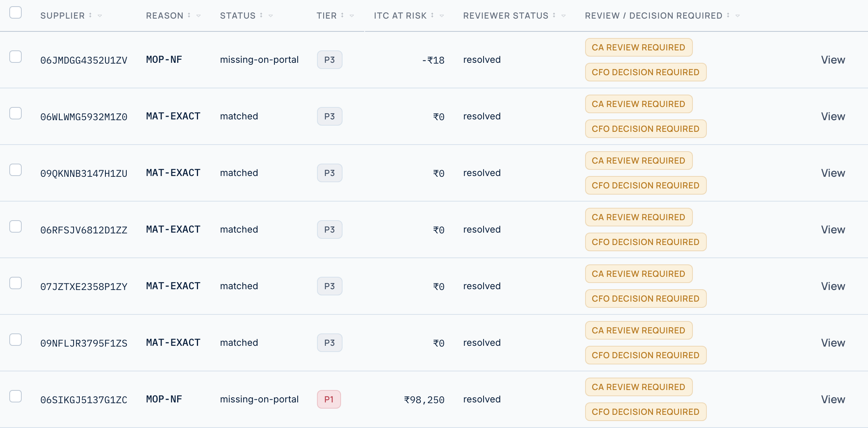868x428 pixels.
Task: Open View link for 09QKNNB3147H1ZU
Action: click(833, 173)
